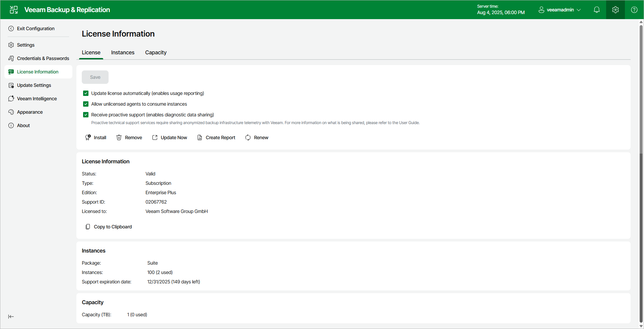Screen dimensions: 644x329
Task: Click the server time Aug 4, 2025 text
Action: (x=501, y=12)
